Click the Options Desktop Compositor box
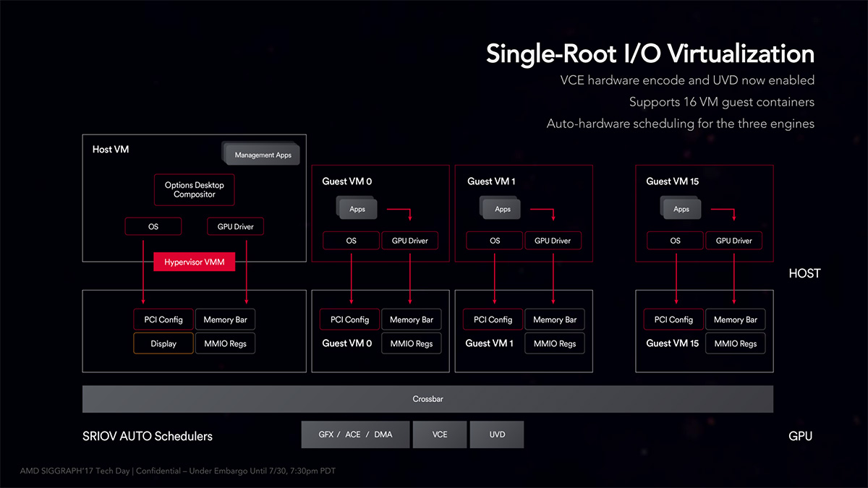The height and width of the screenshot is (488, 868). (x=195, y=189)
